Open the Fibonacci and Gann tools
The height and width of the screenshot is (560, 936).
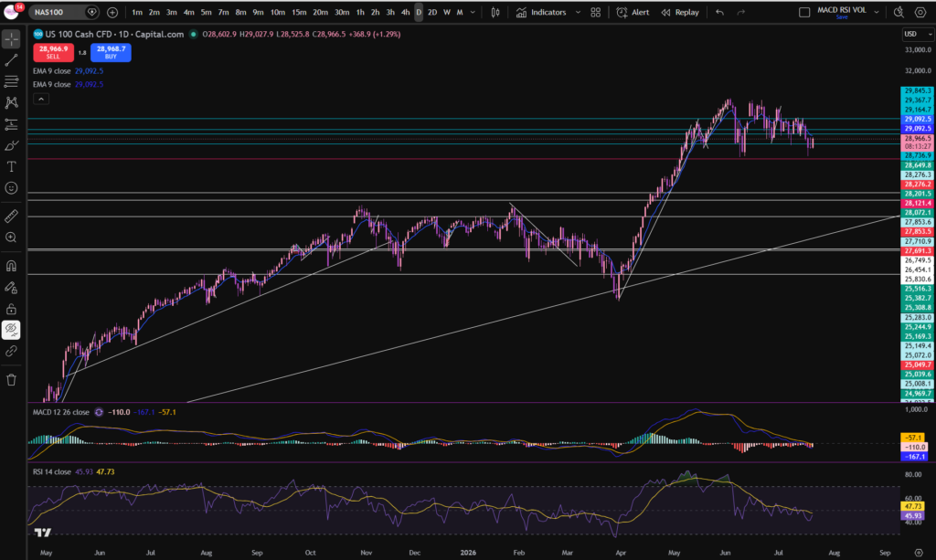(x=11, y=81)
